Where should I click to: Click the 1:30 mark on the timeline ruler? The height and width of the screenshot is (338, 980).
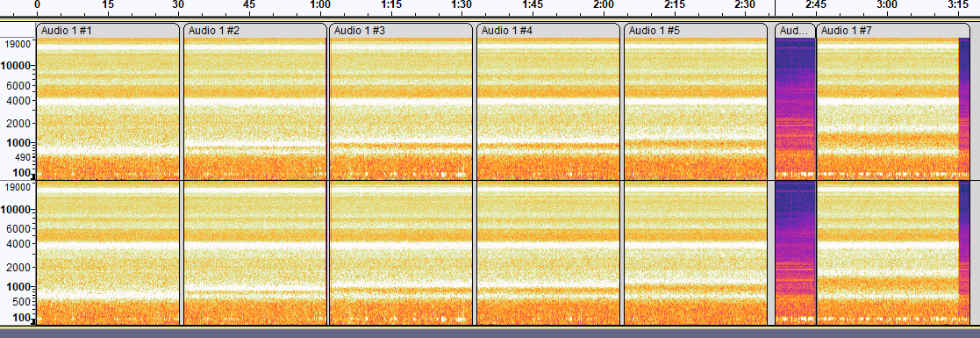(x=461, y=5)
